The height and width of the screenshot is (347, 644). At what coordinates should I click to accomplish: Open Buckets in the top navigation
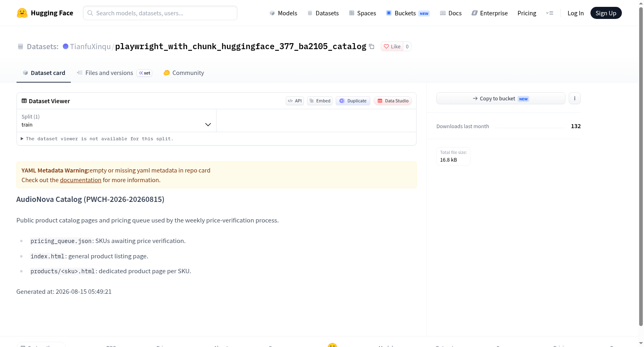(x=408, y=13)
